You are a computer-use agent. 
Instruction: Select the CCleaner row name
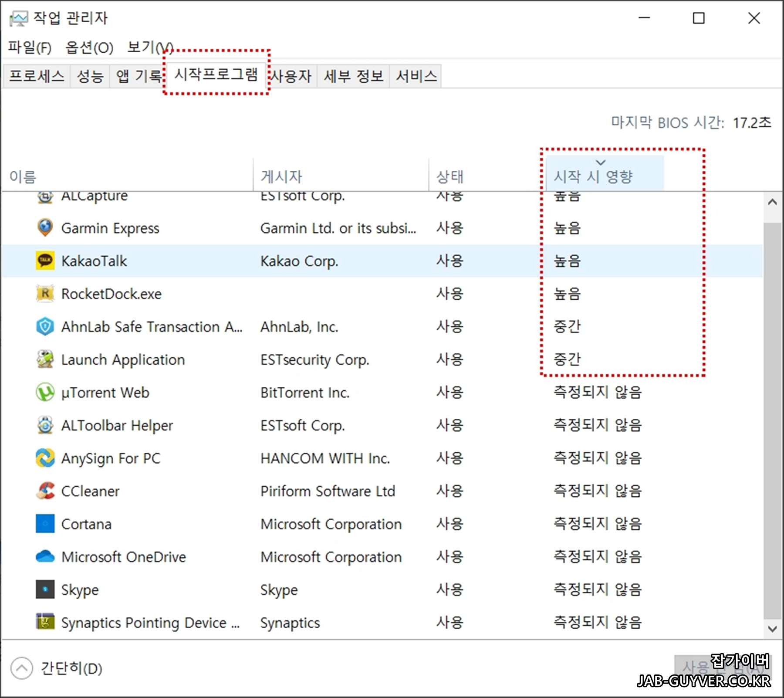click(x=90, y=491)
